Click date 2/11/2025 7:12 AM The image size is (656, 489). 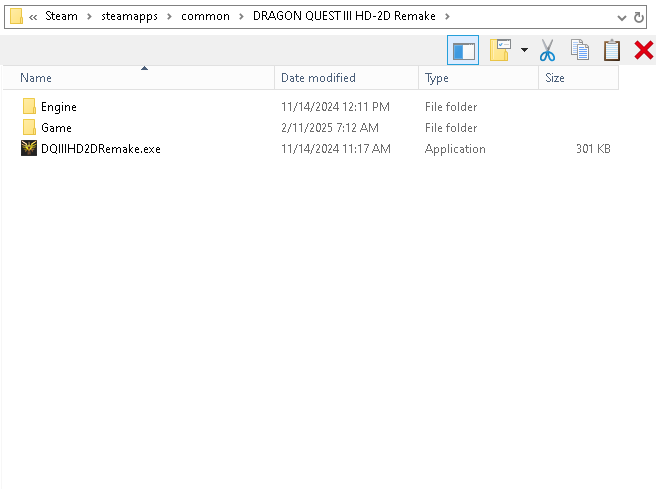pyautogui.click(x=330, y=128)
